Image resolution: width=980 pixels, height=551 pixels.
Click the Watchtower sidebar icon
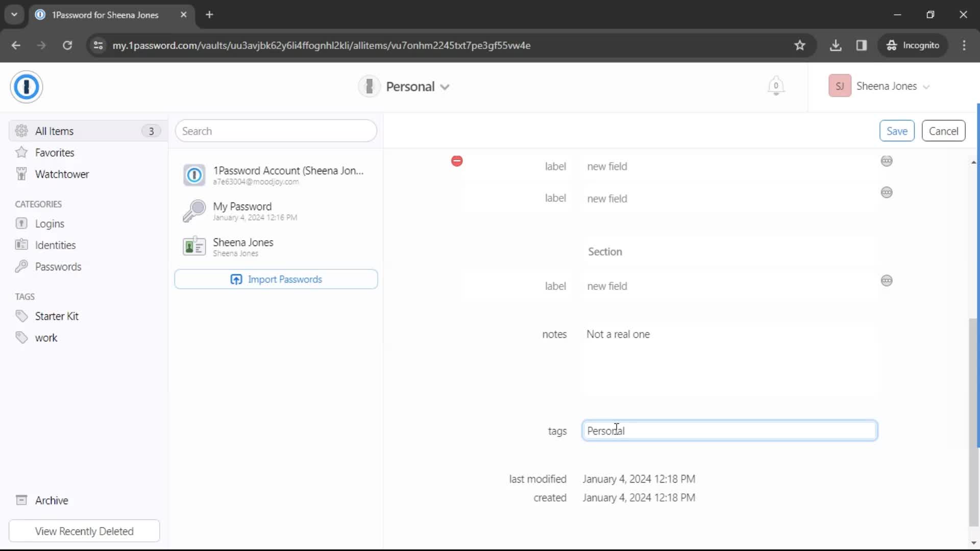(x=21, y=173)
